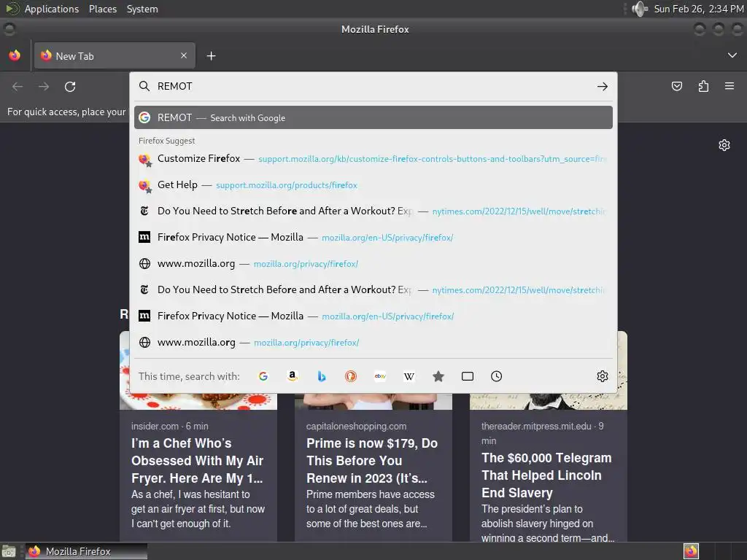Select the New Tab tab

coord(115,55)
